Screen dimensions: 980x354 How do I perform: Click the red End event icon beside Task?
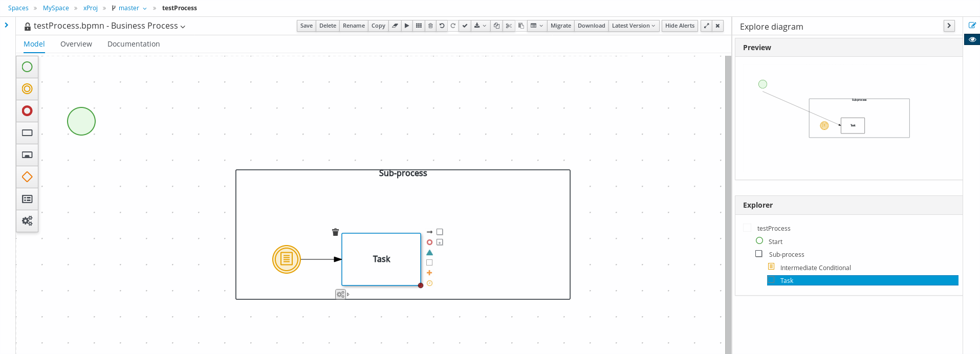click(x=429, y=242)
